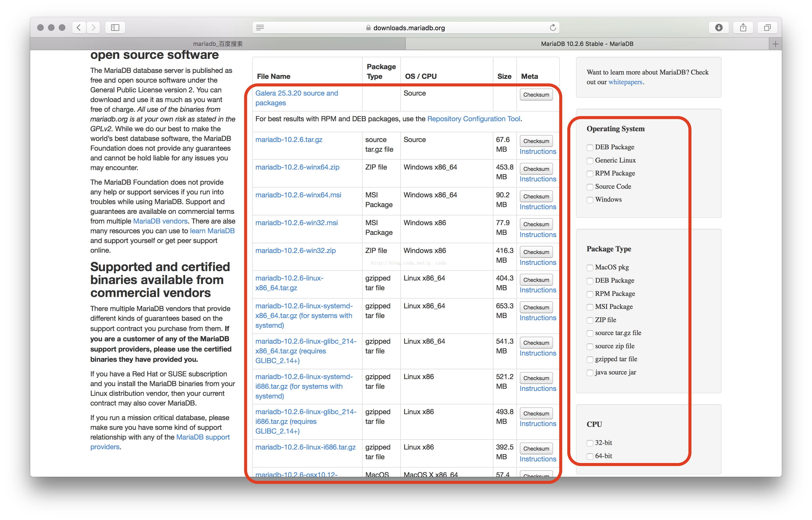812x520 pixels.
Task: Check the gzipped tar file option
Action: click(590, 359)
